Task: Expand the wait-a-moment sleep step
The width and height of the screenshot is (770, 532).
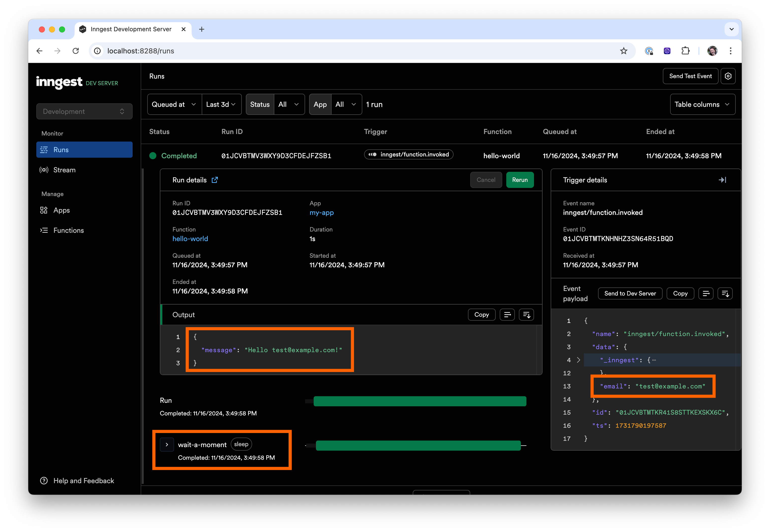Action: click(x=167, y=444)
